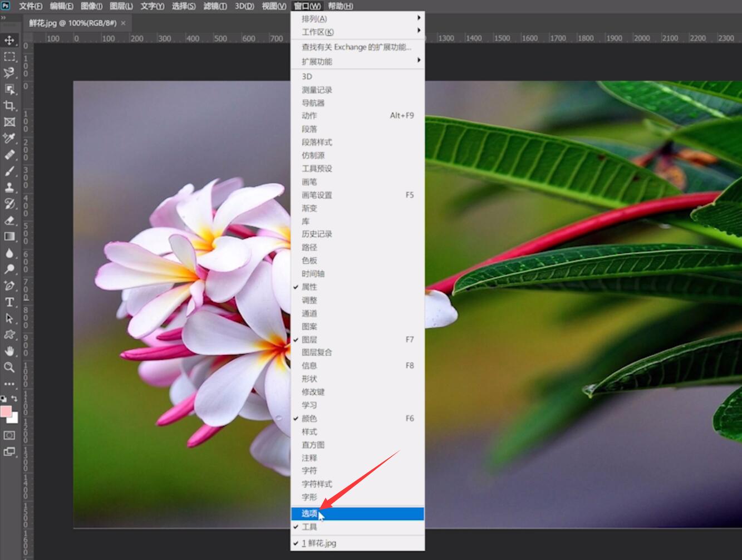The width and height of the screenshot is (742, 560).
Task: Choose 画笔设置 (F5) from the Window menu
Action: click(357, 195)
